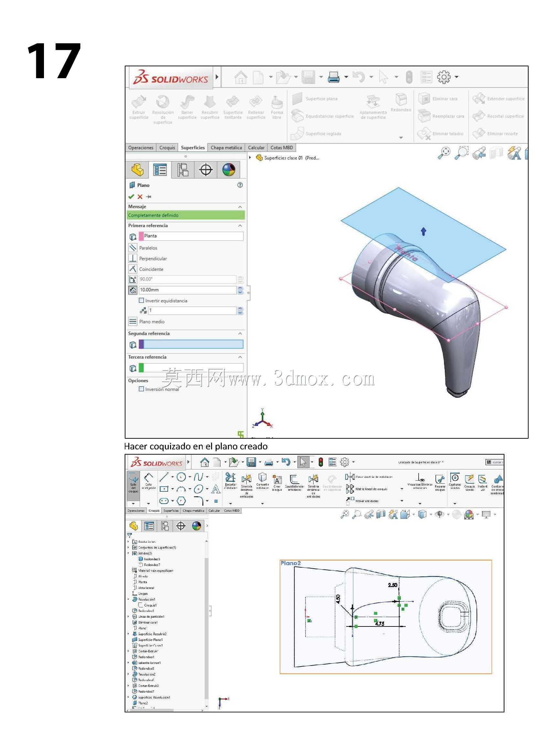The width and height of the screenshot is (535, 756).
Task: Click Crear simetría de entidades
Action: (369, 477)
